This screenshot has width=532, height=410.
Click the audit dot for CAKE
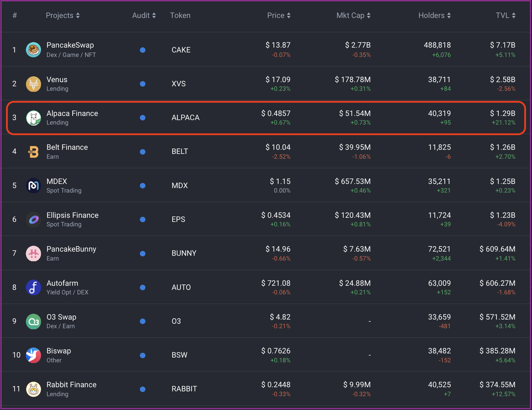pos(143,50)
